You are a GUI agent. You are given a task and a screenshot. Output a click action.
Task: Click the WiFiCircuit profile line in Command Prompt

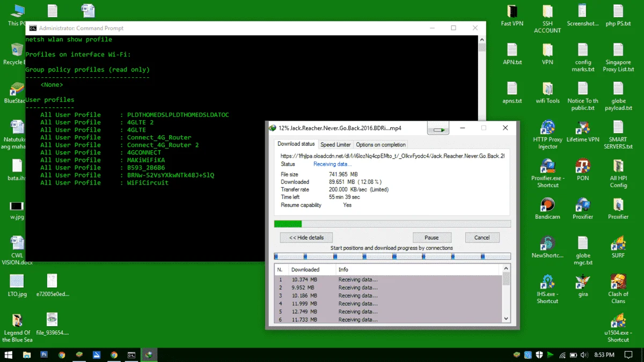(105, 182)
